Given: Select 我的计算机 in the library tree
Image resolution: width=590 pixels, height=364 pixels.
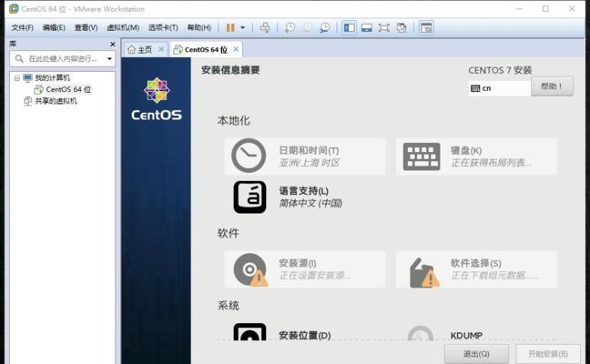Looking at the screenshot, I should tap(52, 78).
